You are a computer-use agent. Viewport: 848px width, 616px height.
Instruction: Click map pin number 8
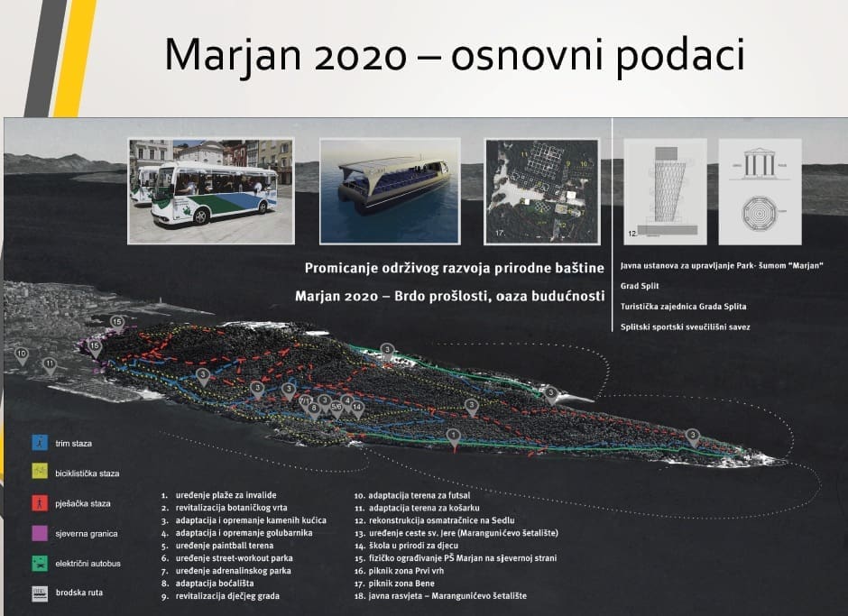coord(314,410)
